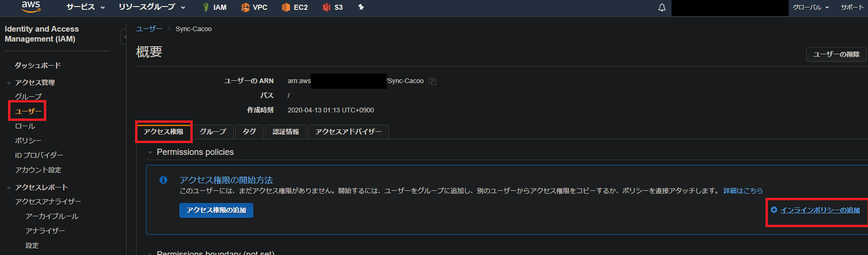Open the サービス dropdown menu
Image resolution: width=868 pixels, height=255 pixels.
85,7
